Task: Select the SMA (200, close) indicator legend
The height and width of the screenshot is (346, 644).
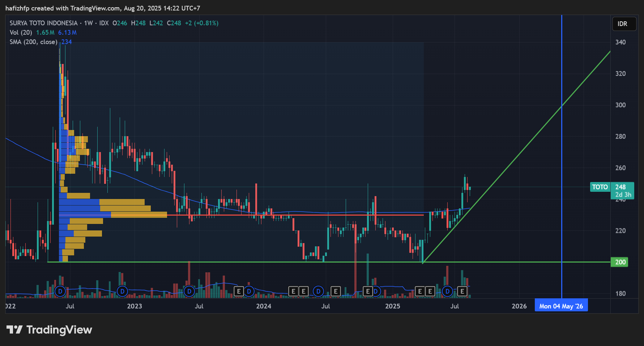Action: (x=34, y=42)
